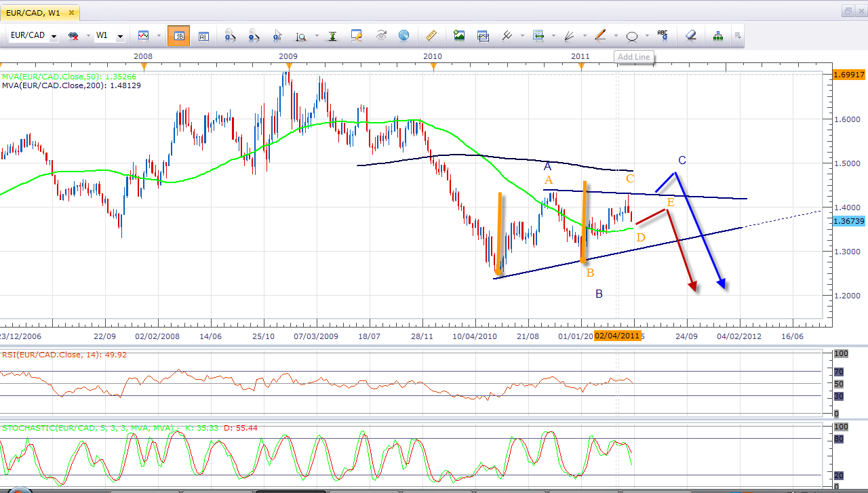This screenshot has width=868, height=493.
Task: Click the green hierarchy structure icon
Action: click(x=717, y=36)
